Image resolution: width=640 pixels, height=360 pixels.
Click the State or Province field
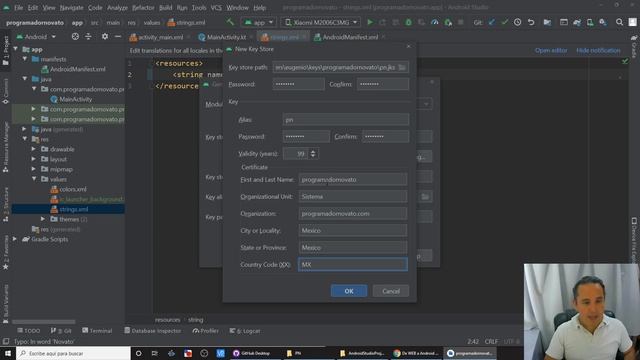(x=353, y=248)
